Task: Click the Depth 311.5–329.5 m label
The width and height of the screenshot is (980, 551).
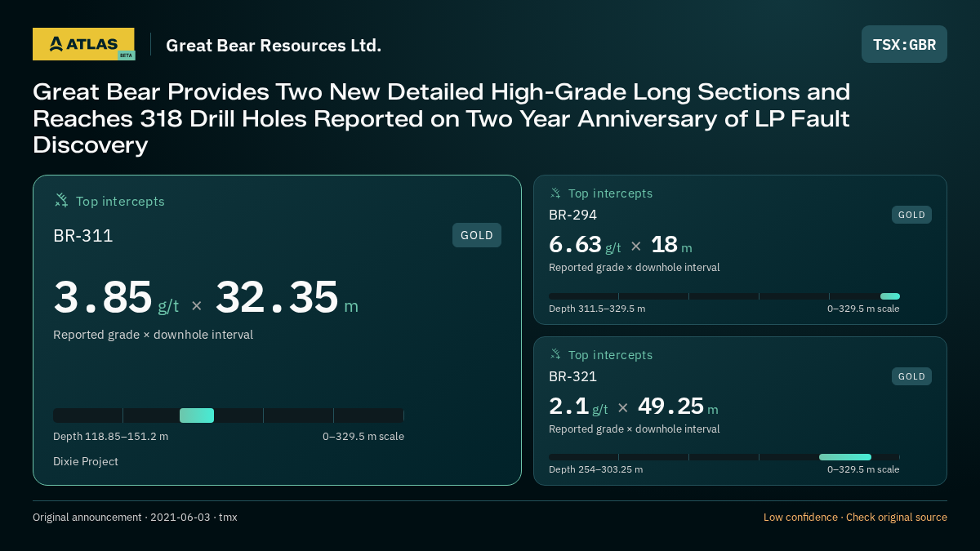Action: [x=597, y=309]
